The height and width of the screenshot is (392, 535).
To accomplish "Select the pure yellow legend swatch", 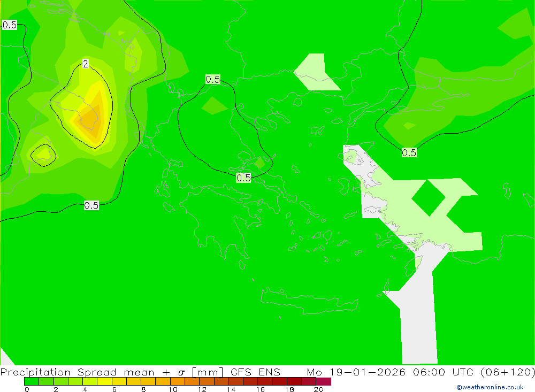I will tap(104, 381).
